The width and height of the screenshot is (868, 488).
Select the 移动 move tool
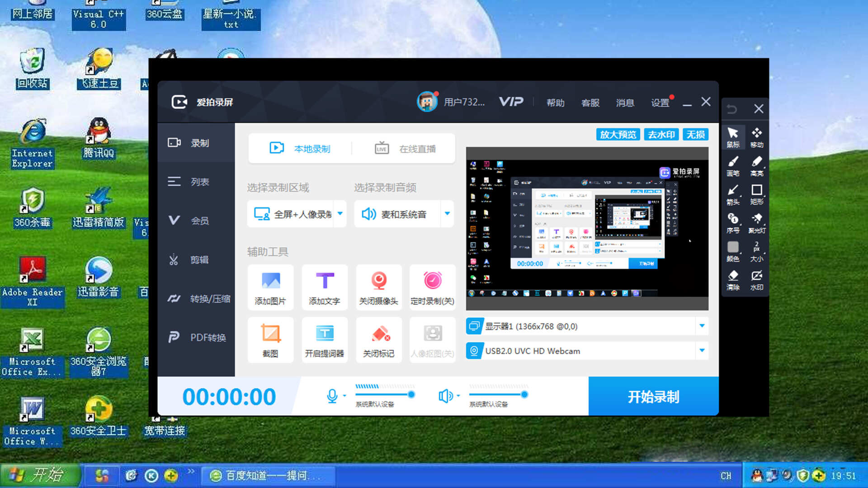point(757,137)
